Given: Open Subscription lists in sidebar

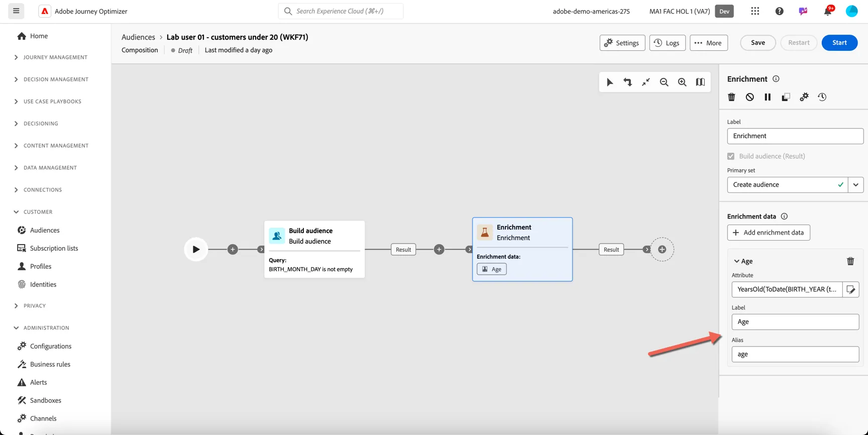Looking at the screenshot, I should tap(54, 248).
